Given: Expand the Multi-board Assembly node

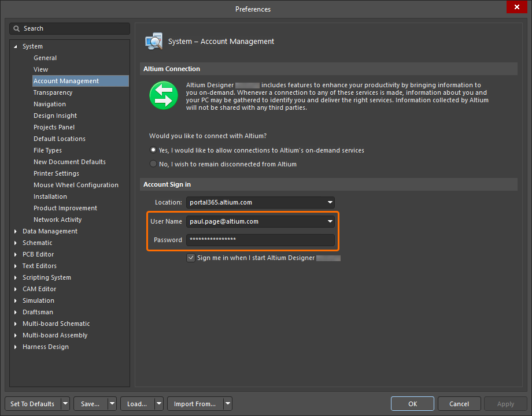Looking at the screenshot, I should 15,335.
